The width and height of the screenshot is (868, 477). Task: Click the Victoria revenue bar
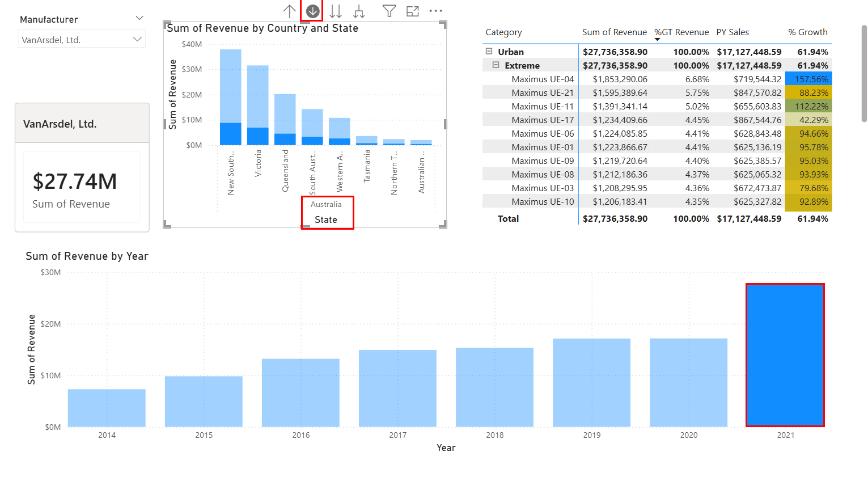pyautogui.click(x=258, y=105)
